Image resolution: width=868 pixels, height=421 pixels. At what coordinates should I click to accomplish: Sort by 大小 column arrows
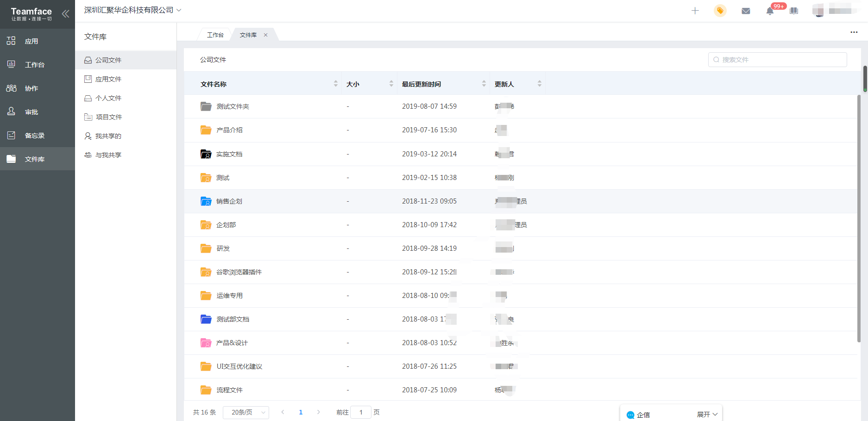391,84
